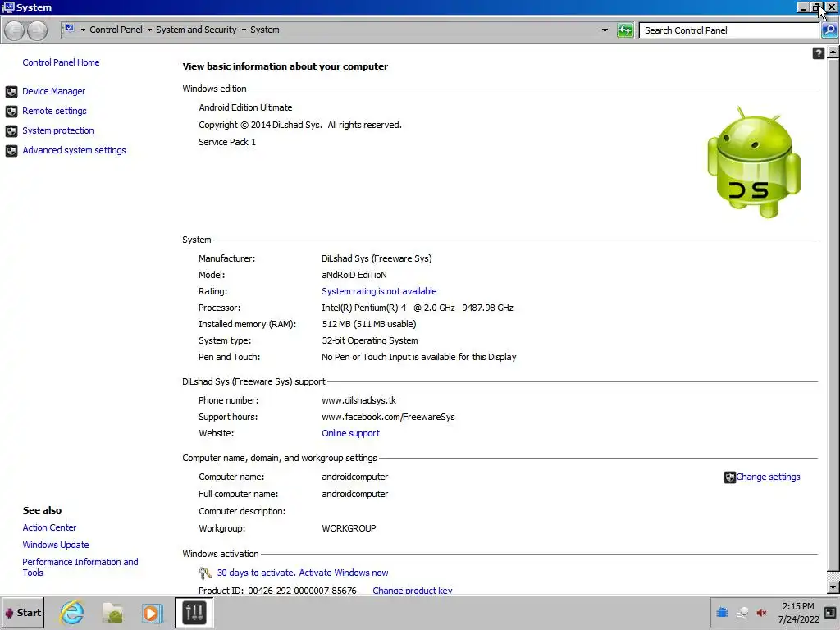Click the shield icon beside Change settings
Viewport: 840px width, 630px height.
click(x=729, y=477)
